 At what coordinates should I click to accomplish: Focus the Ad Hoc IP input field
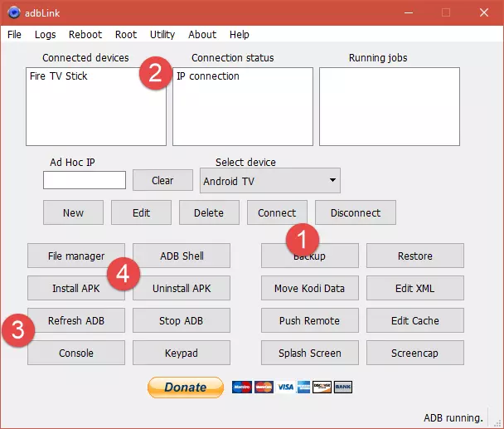pos(85,180)
